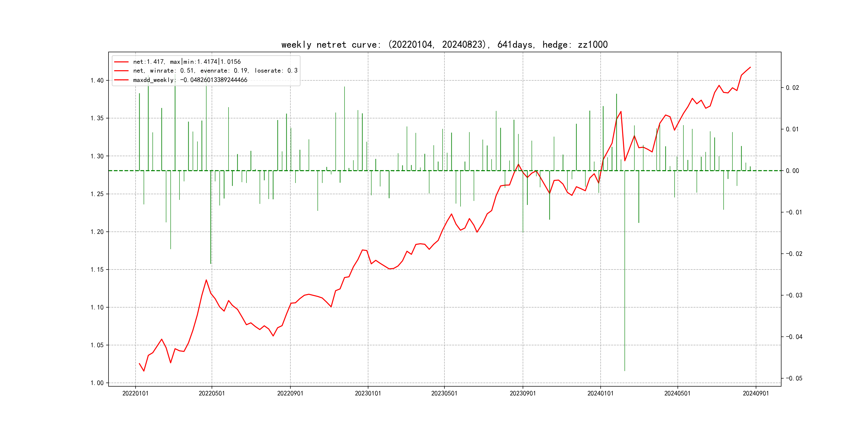Click left y-axis label 1.40
Image resolution: width=868 pixels, height=434 pixels.
pos(97,81)
